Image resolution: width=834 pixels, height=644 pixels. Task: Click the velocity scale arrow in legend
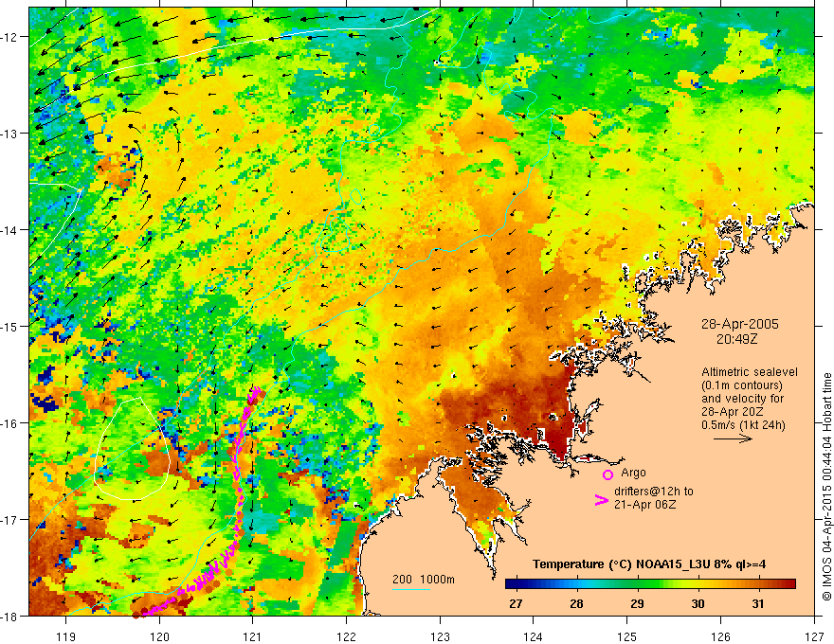733,438
